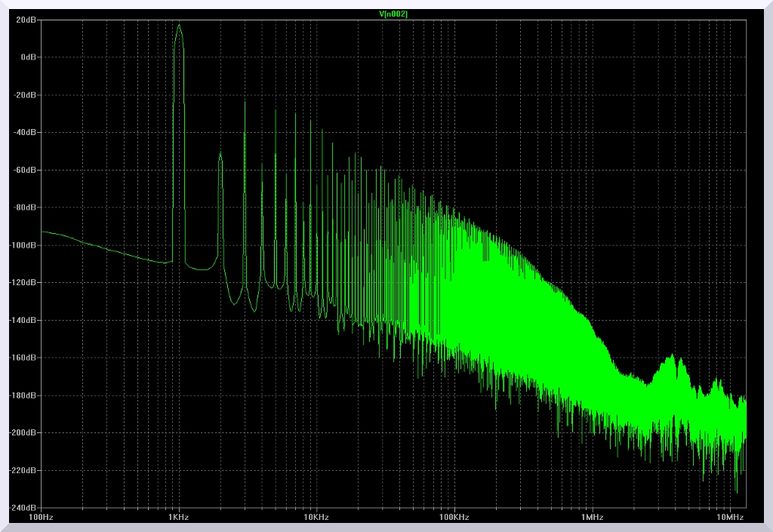Select the -240dB label at axis bottom
The height and width of the screenshot is (532, 773).
click(x=25, y=508)
